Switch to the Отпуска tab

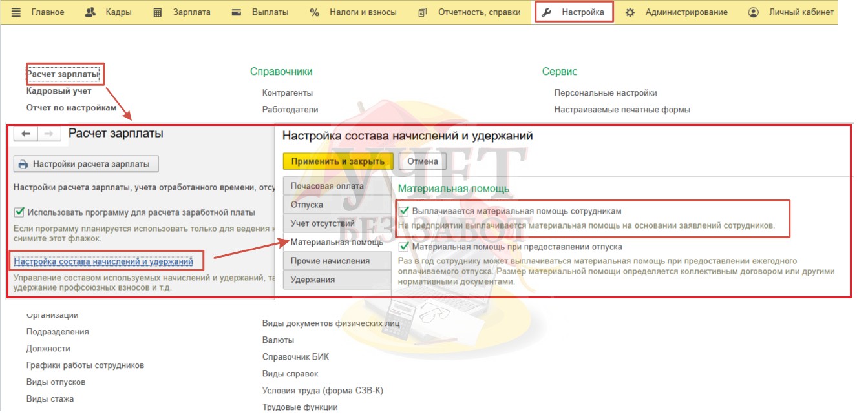(337, 205)
